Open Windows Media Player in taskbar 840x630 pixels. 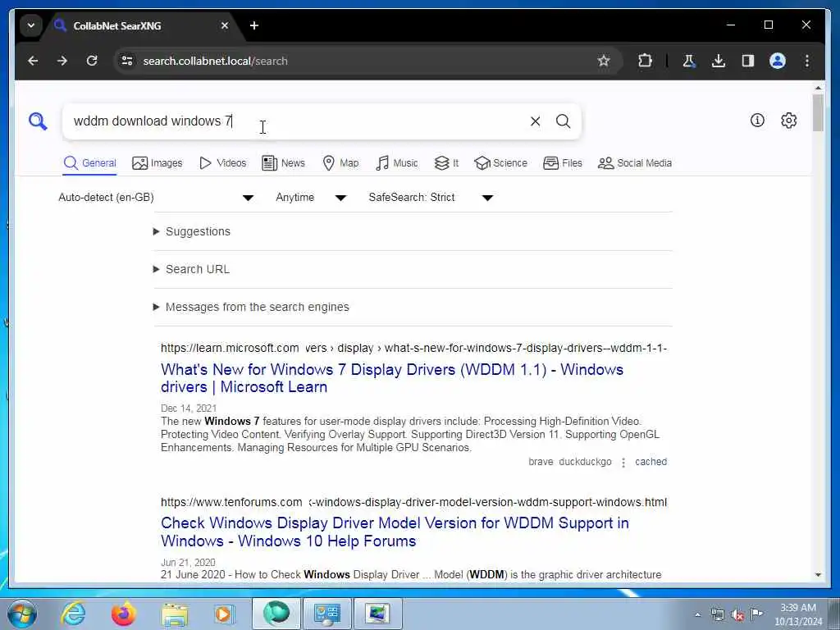225,614
